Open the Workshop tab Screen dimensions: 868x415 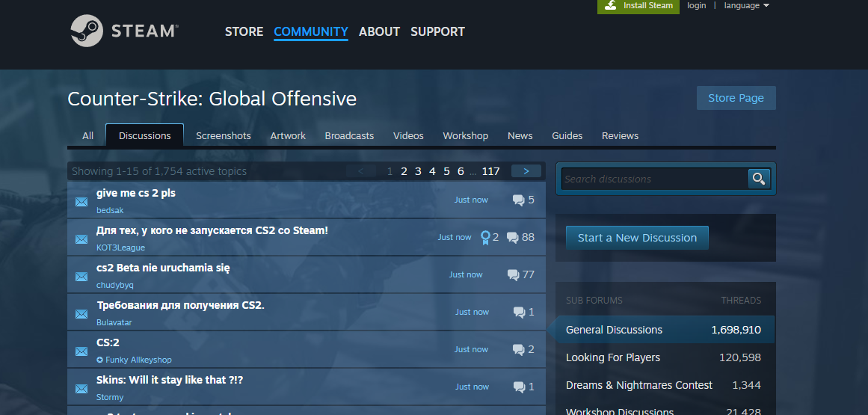click(x=466, y=135)
